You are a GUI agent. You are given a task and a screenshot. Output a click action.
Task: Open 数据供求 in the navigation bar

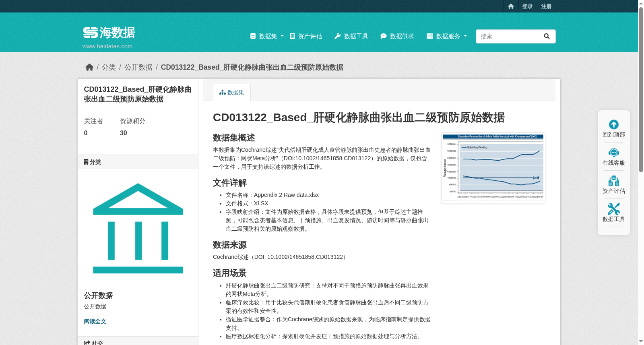(x=397, y=36)
